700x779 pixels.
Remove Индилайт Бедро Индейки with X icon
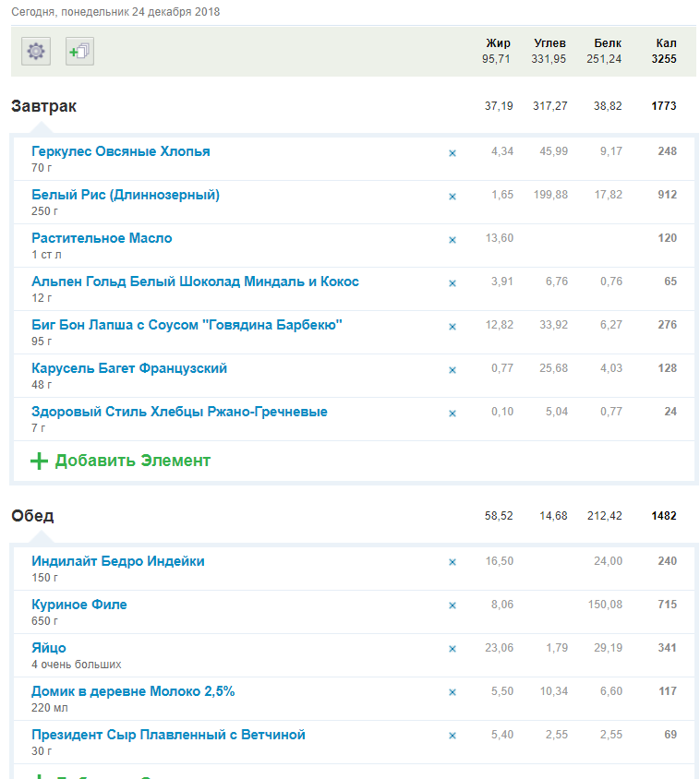pos(453,563)
